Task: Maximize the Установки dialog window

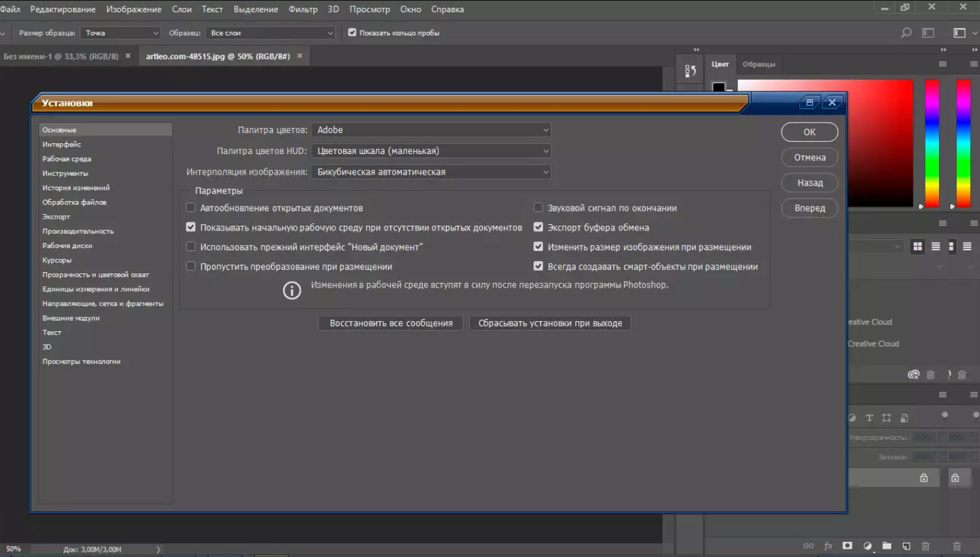Action: coord(810,102)
